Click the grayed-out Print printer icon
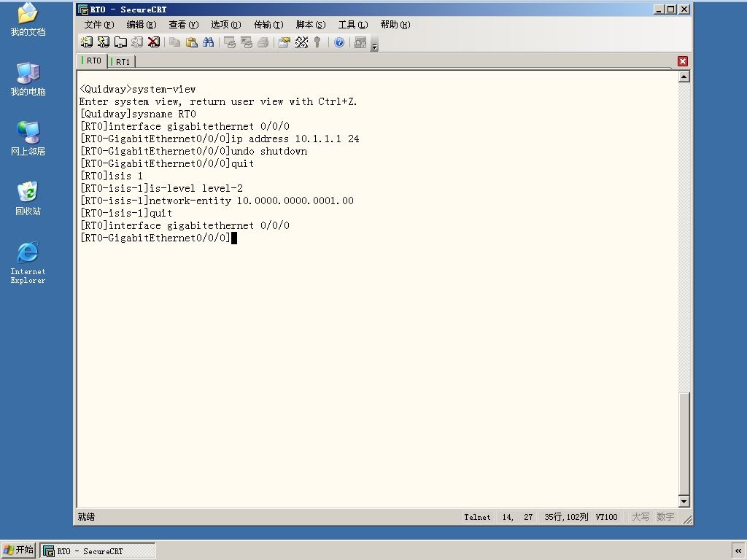The width and height of the screenshot is (747, 560). [x=263, y=42]
